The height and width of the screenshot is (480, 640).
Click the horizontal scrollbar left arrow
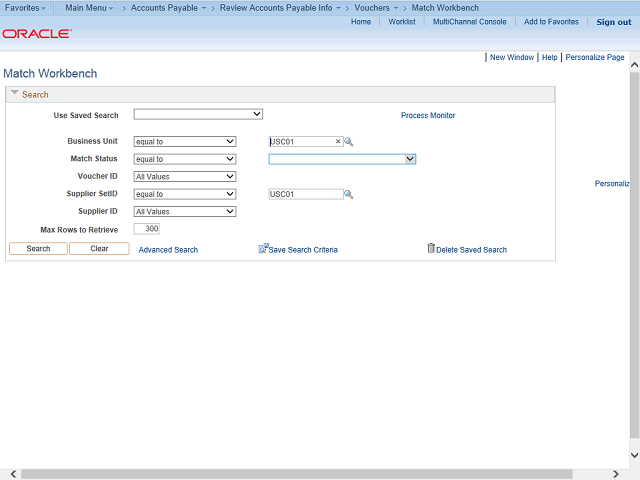[13, 474]
